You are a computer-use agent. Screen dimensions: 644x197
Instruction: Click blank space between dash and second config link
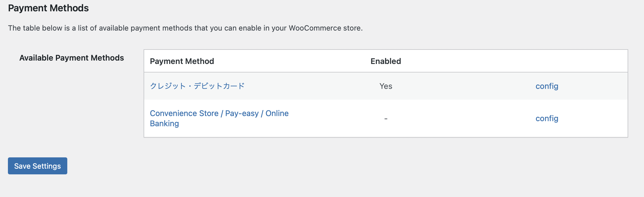464,119
